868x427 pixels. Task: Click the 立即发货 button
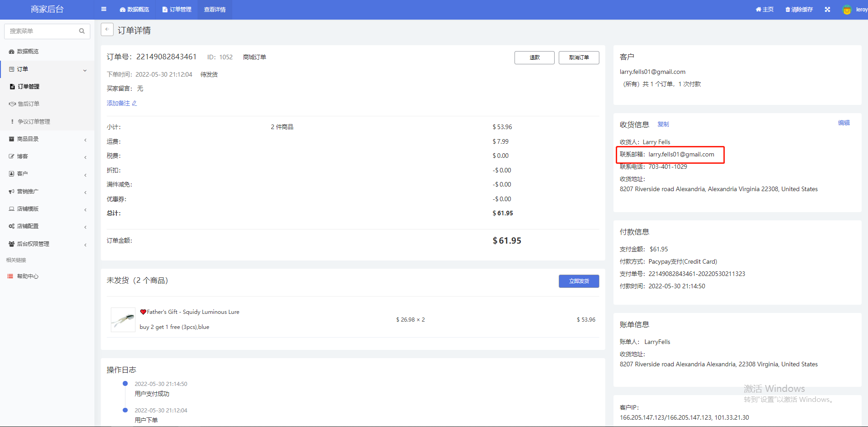(x=579, y=281)
